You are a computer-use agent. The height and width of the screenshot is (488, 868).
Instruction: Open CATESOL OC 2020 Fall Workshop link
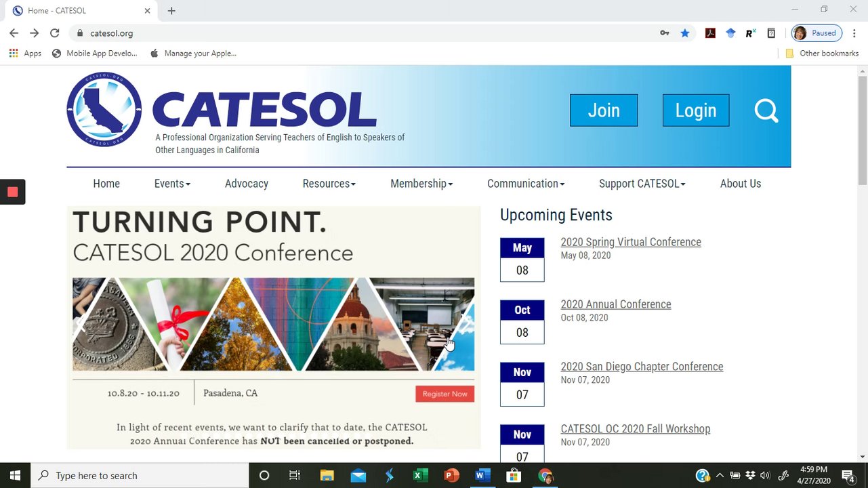636,429
